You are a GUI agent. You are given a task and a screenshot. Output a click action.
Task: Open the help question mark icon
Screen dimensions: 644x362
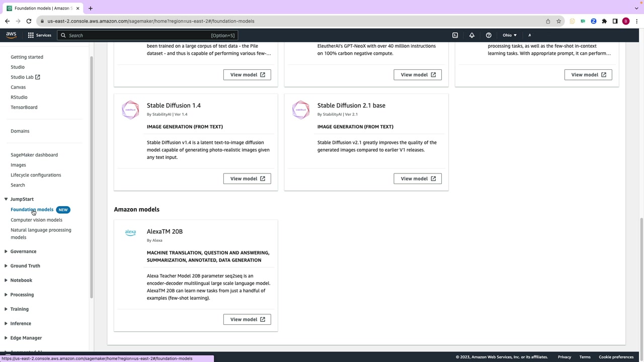tap(489, 35)
